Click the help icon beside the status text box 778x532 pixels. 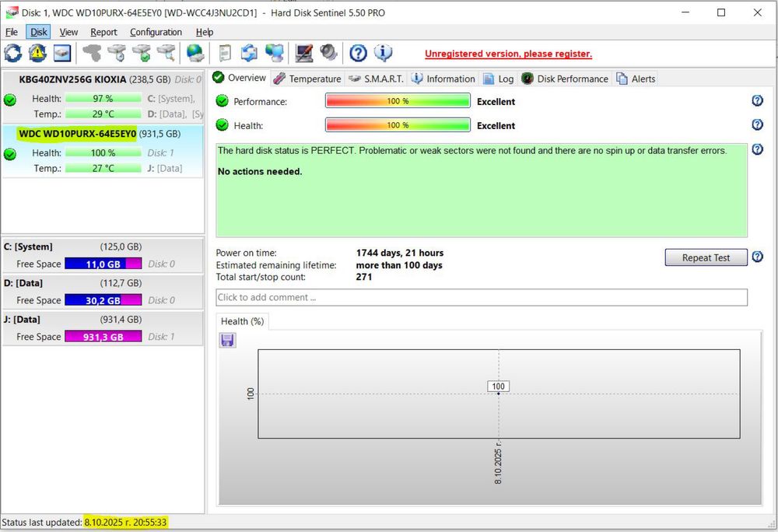(757, 149)
